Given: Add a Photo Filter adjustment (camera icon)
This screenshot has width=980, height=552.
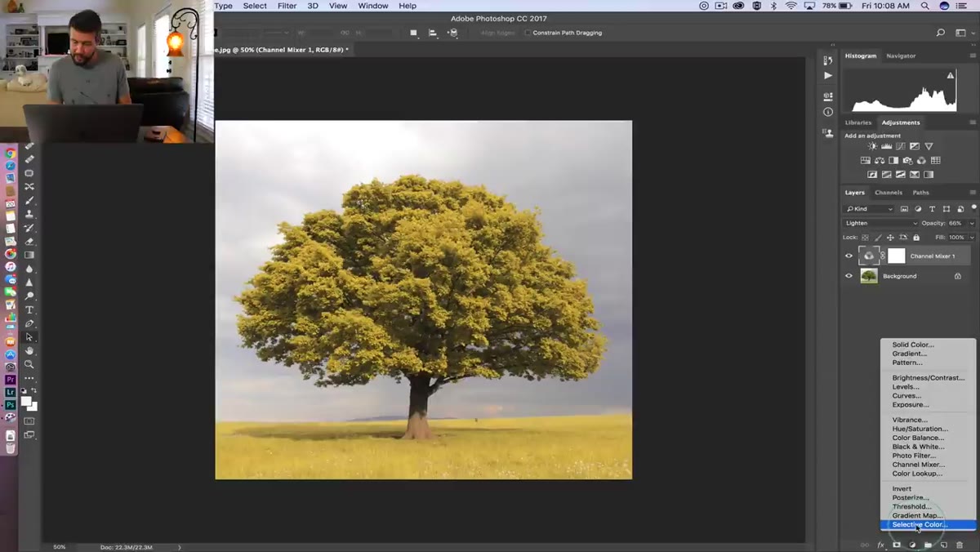Looking at the screenshot, I should [x=907, y=160].
